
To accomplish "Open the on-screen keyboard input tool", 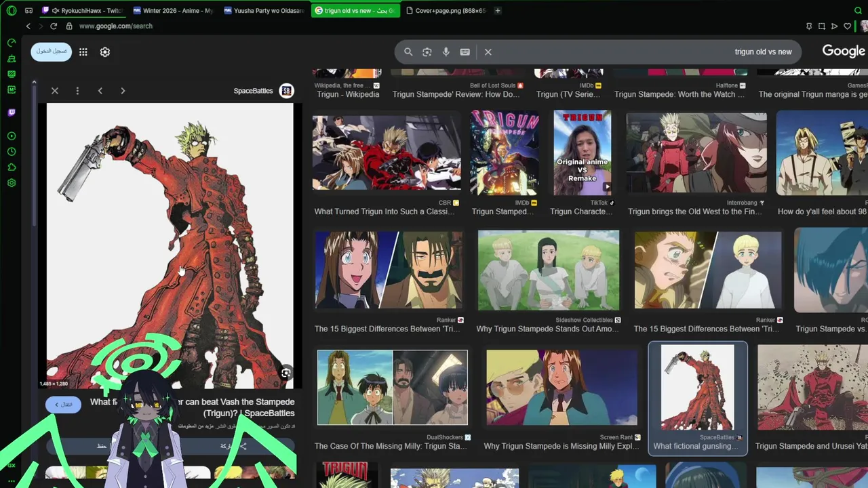I will click(x=465, y=52).
